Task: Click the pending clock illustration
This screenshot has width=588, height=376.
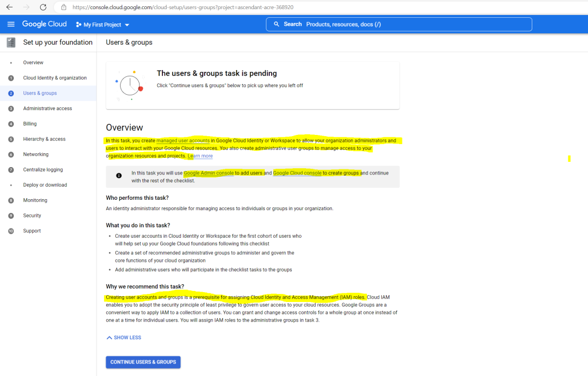Action: click(x=130, y=86)
